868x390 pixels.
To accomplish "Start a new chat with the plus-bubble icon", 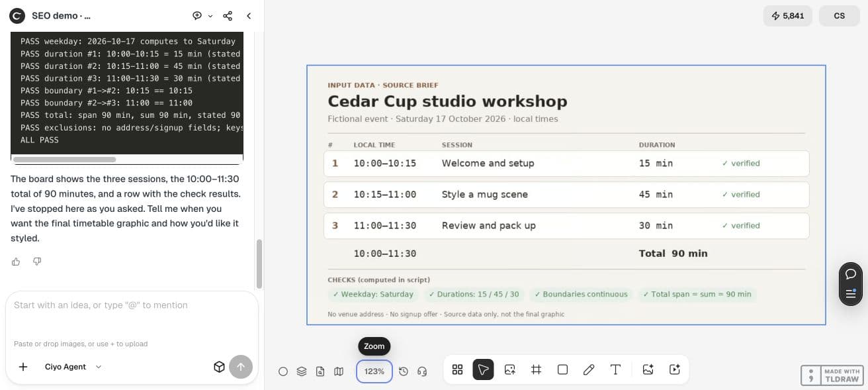I will [197, 15].
